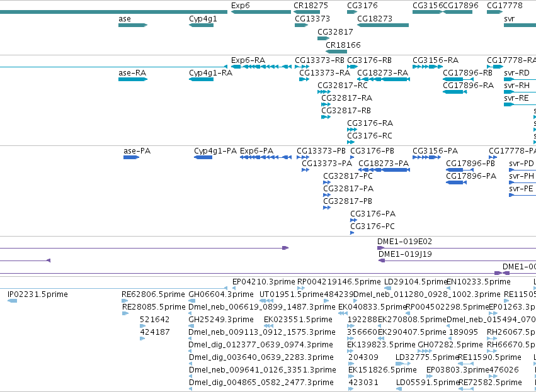Select the teal CR18166 gene glyph
This screenshot has width=536, height=392.
(x=336, y=52)
